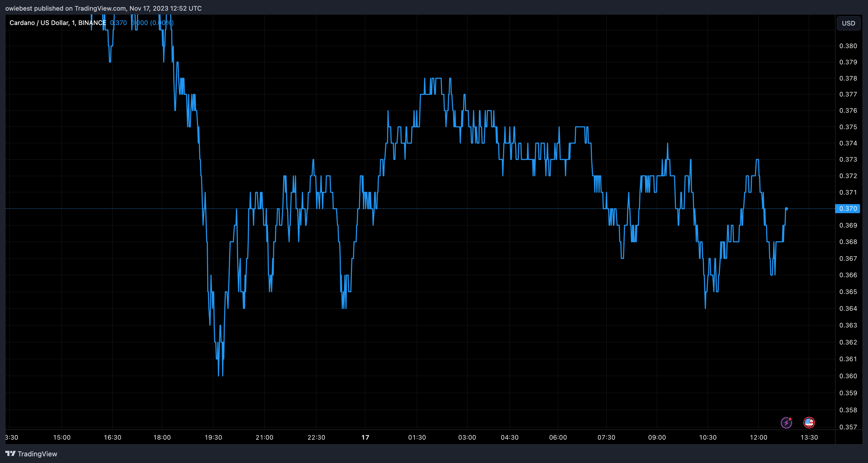
Task: Click the publish info header text
Action: pyautogui.click(x=103, y=8)
